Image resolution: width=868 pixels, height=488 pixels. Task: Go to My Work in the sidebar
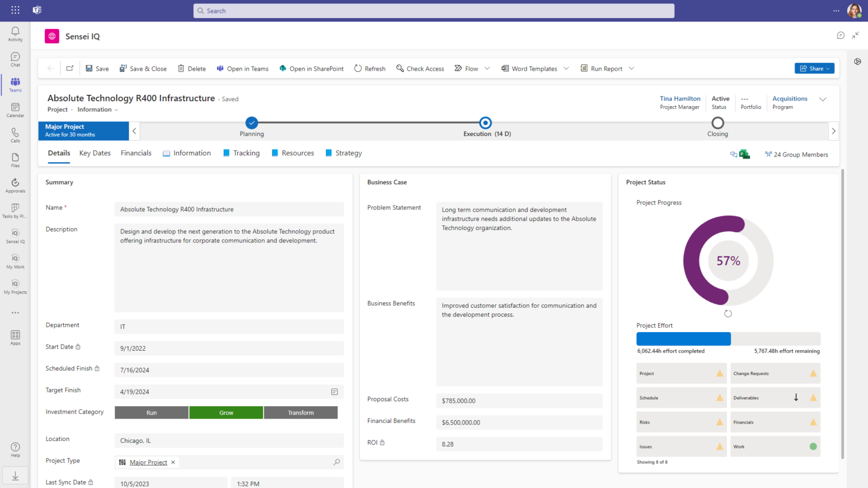coord(15,261)
